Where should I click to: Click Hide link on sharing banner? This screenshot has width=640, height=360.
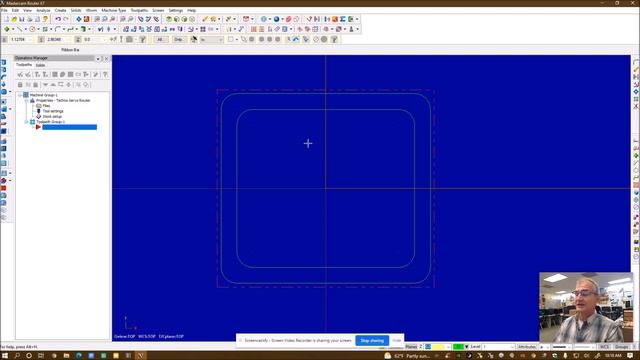(x=396, y=340)
